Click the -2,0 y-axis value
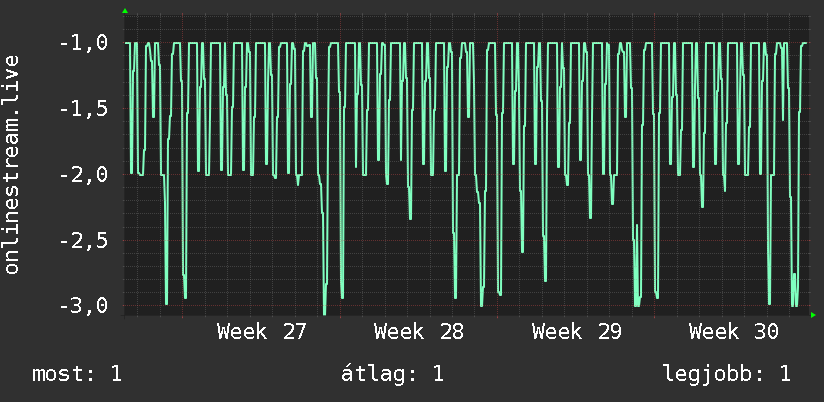Image resolution: width=824 pixels, height=402 pixels. click(x=84, y=174)
